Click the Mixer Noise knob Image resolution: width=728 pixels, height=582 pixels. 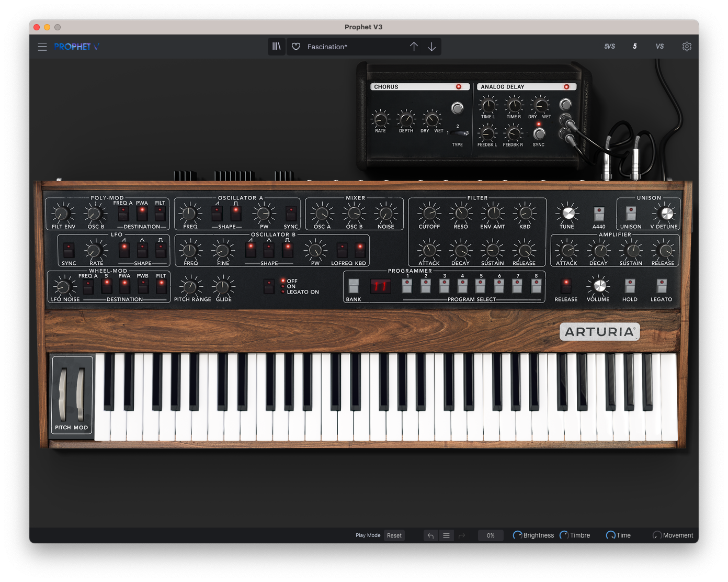click(385, 213)
